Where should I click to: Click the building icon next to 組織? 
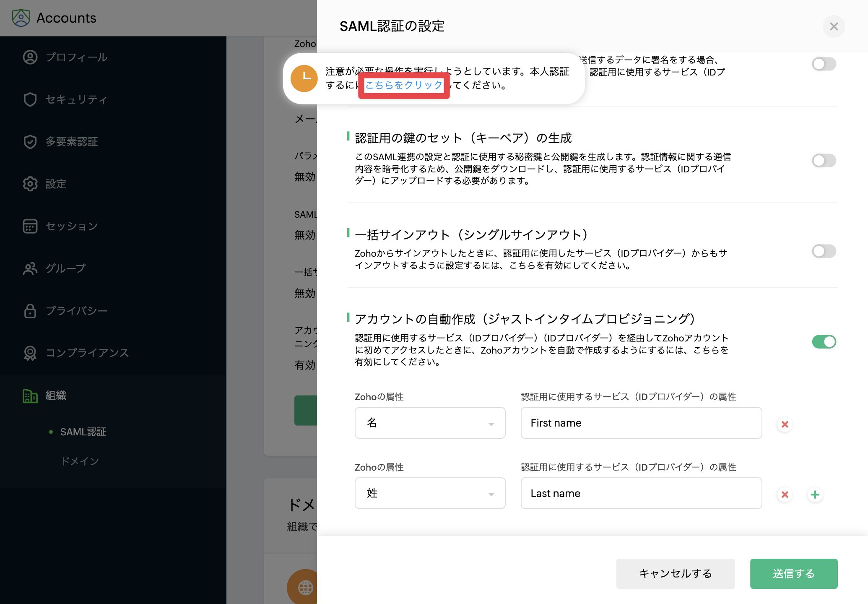(x=30, y=396)
